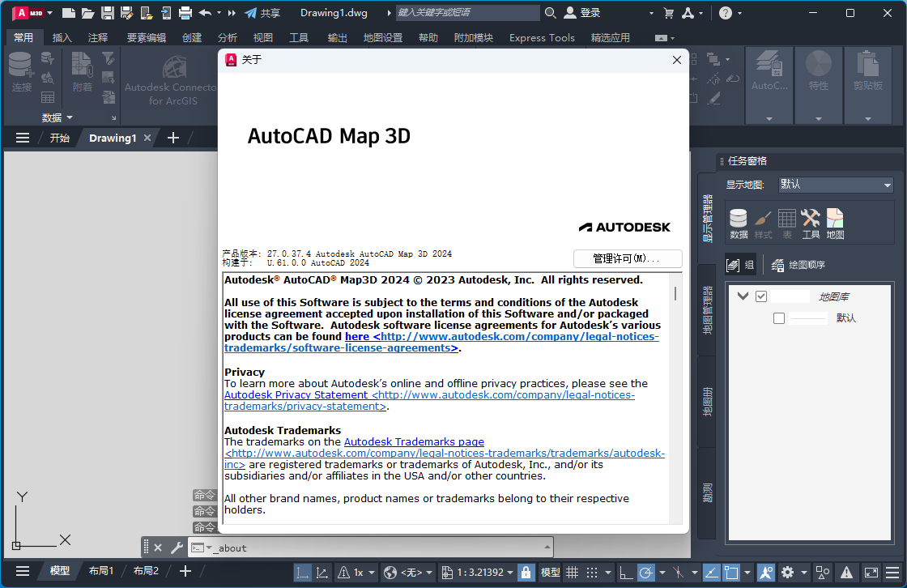Open the Autodesk Trademarks page link

(414, 442)
